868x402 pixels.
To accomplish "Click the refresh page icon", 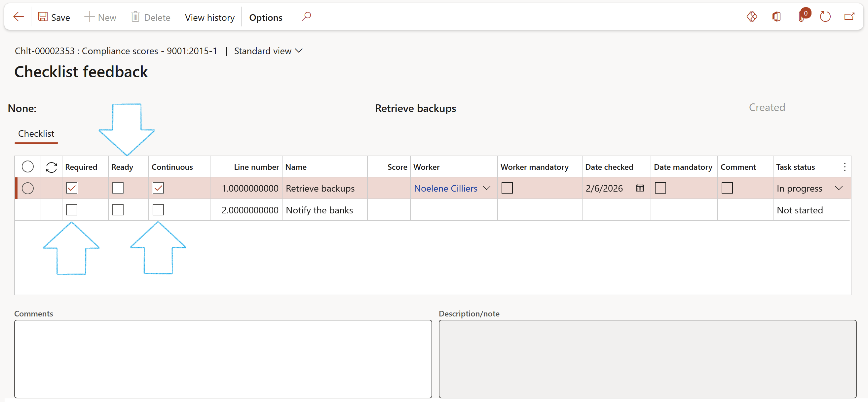I will (x=825, y=17).
